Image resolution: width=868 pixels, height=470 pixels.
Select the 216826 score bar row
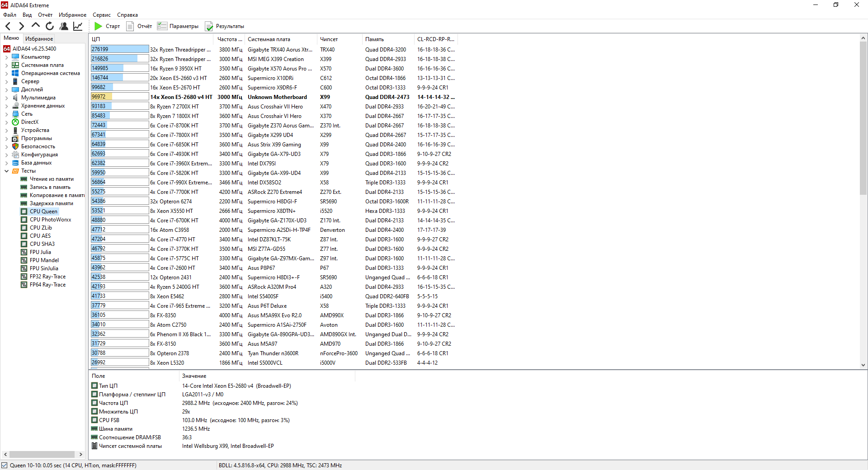point(120,59)
